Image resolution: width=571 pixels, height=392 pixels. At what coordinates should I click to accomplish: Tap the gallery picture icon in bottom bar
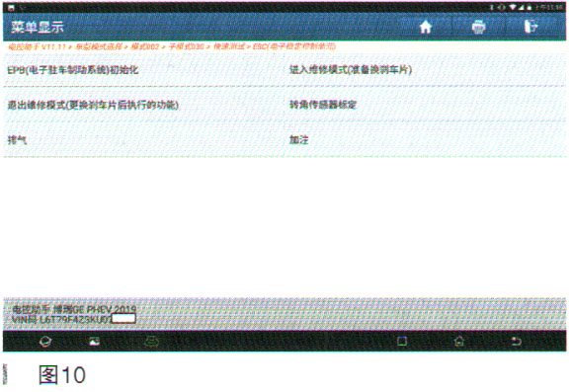94,341
